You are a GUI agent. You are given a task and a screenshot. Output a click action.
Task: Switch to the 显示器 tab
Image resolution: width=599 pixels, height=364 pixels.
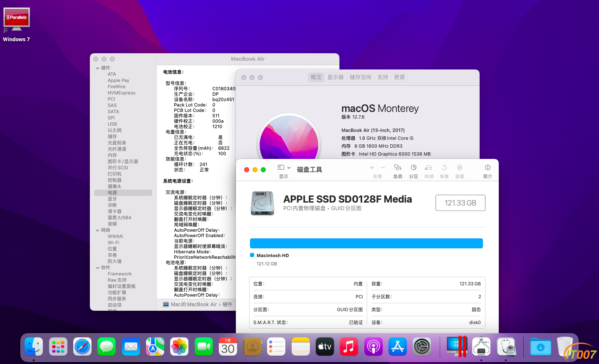point(335,77)
